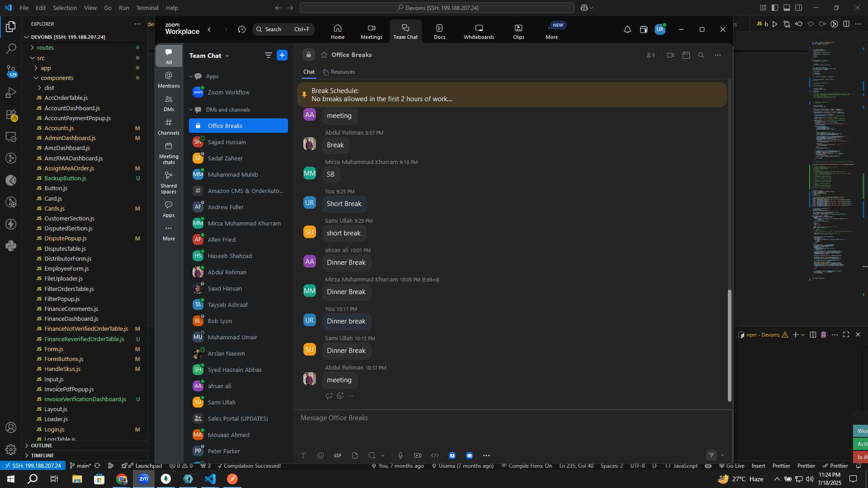Open Remote Explorer in VS Code activity bar
Viewport: 868px width, 488px height.
11,136
